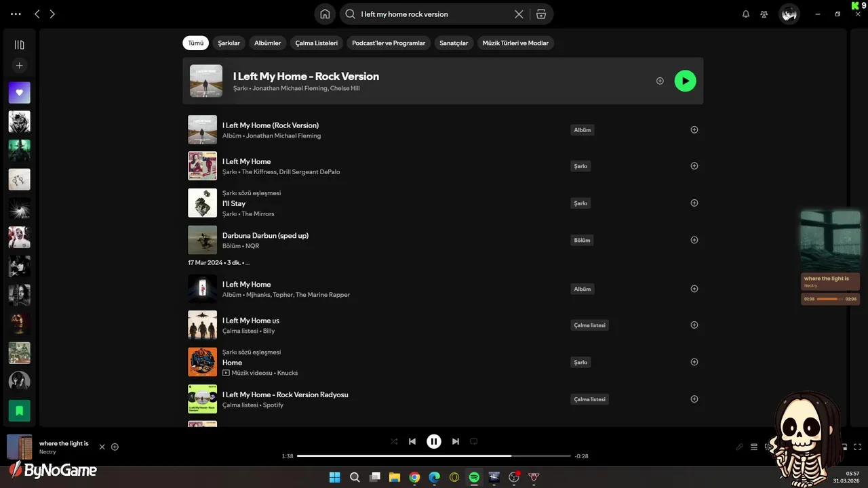
Task: Open Your Episodes green bookmark tile
Action: tap(19, 411)
